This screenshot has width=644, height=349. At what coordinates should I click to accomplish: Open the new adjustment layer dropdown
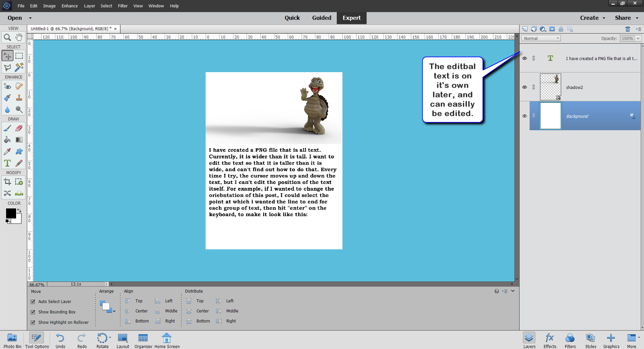click(x=543, y=29)
